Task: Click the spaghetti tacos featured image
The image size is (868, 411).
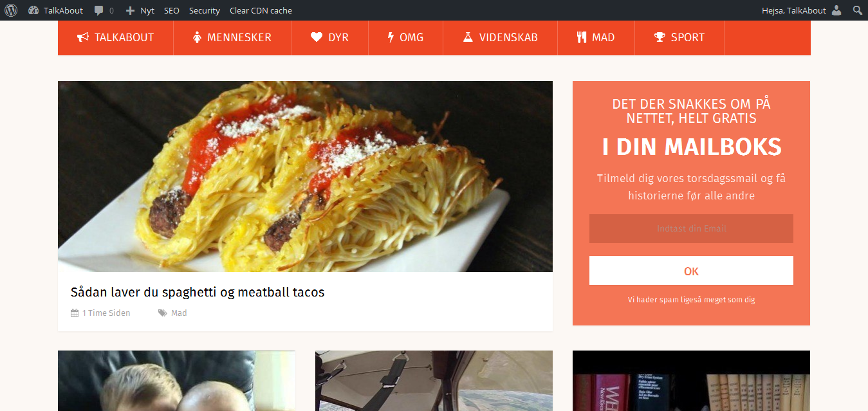Action: pyautogui.click(x=305, y=176)
